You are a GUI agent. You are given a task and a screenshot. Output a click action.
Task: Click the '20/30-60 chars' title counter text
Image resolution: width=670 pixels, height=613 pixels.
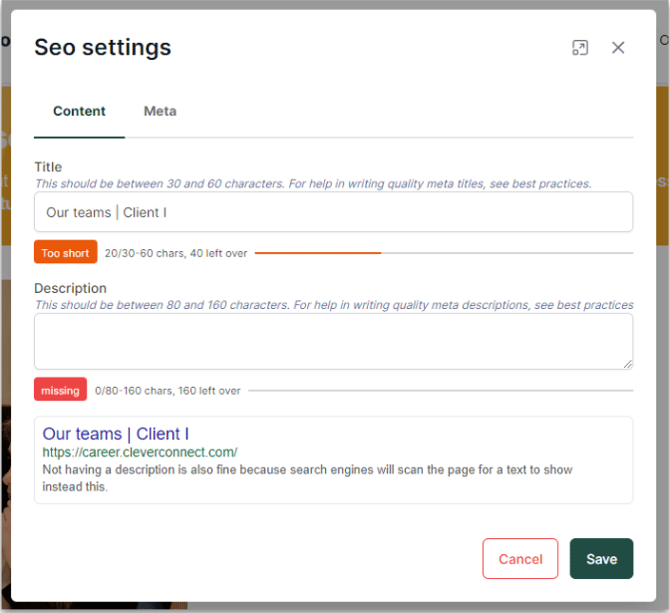pyautogui.click(x=175, y=254)
